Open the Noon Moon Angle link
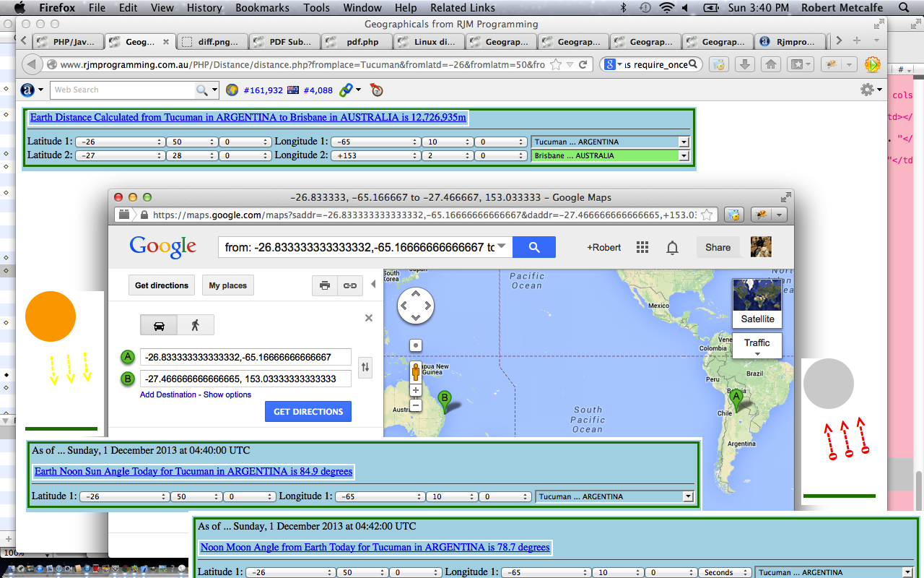 click(375, 547)
